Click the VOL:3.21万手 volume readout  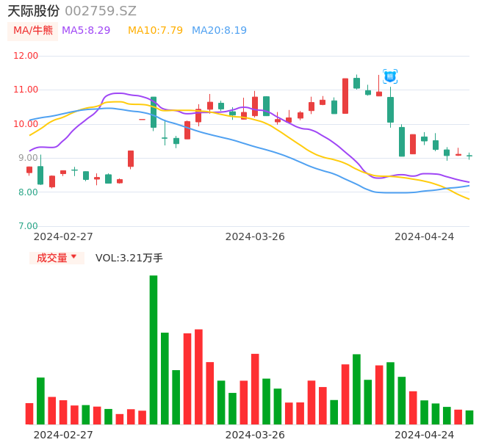pos(129,258)
